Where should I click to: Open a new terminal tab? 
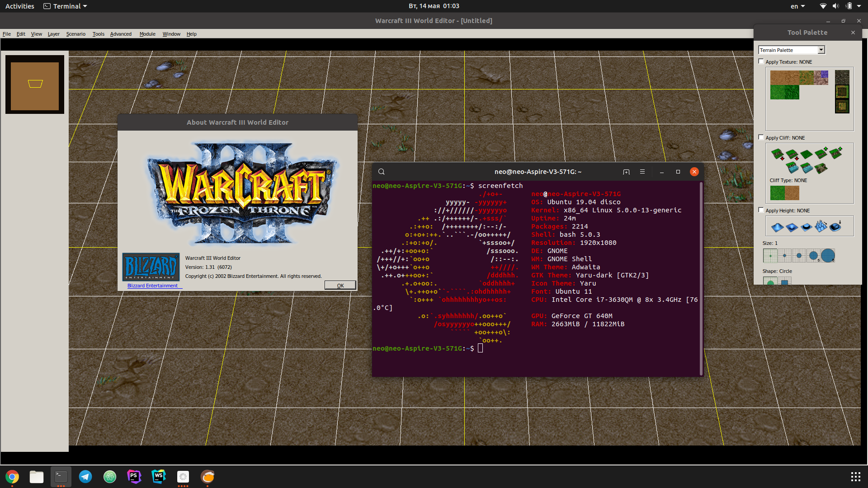[626, 172]
